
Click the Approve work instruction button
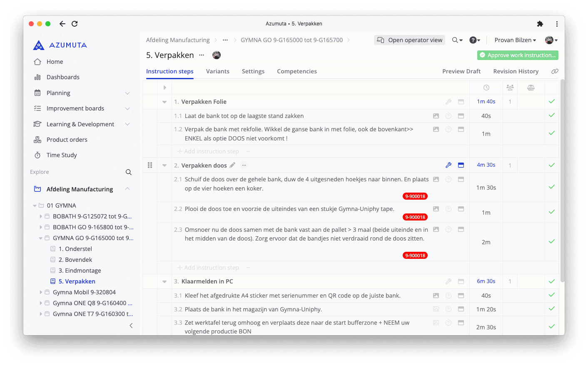point(518,55)
